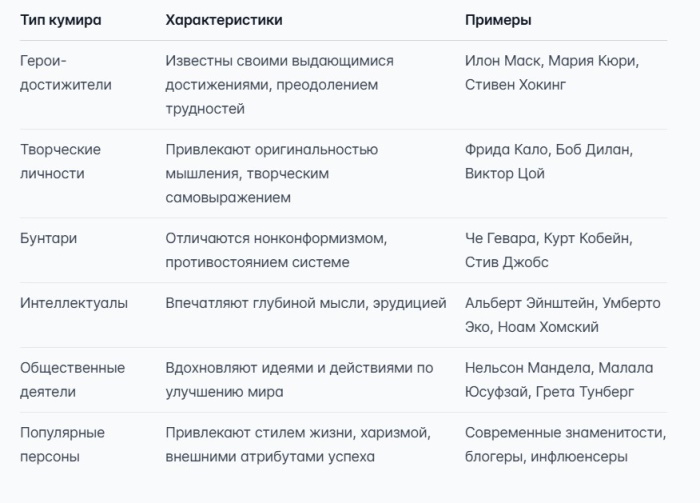The height and width of the screenshot is (503, 700).
Task: Click the cell "Современные знаменитости, блогеры, инфлюенсеры"
Action: tap(565, 445)
